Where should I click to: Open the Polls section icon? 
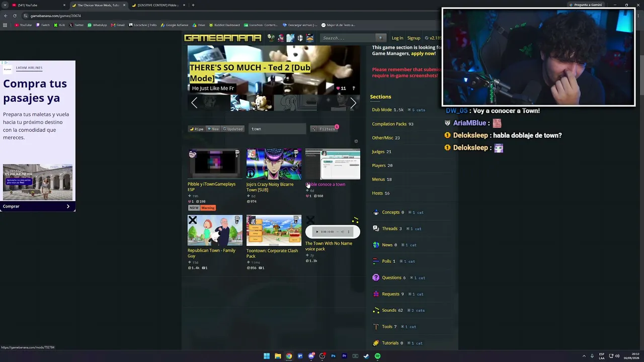pos(376,261)
